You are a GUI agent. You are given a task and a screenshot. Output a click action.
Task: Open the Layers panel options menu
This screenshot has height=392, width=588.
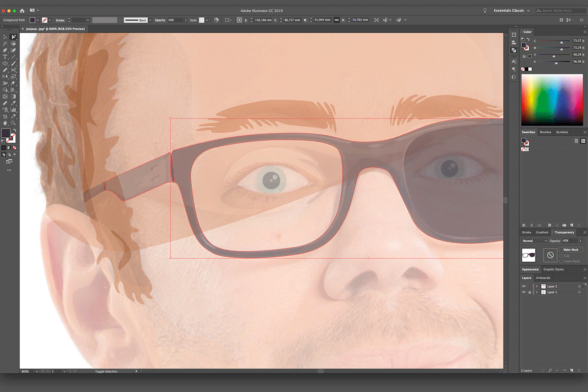[585, 278]
